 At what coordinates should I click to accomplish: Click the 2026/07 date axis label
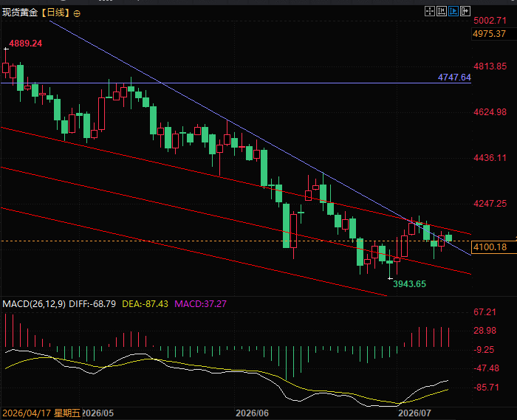tap(414, 413)
